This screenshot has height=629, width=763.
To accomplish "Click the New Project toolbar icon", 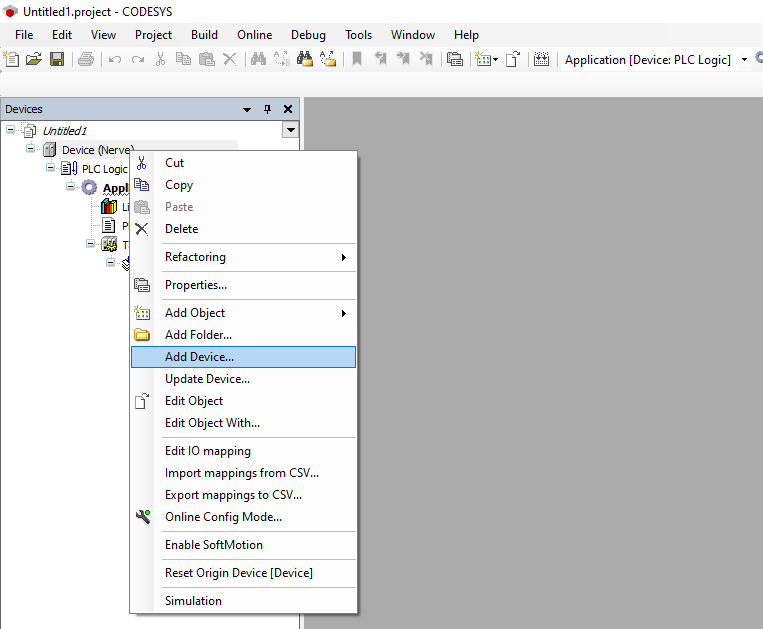I will tap(11, 60).
